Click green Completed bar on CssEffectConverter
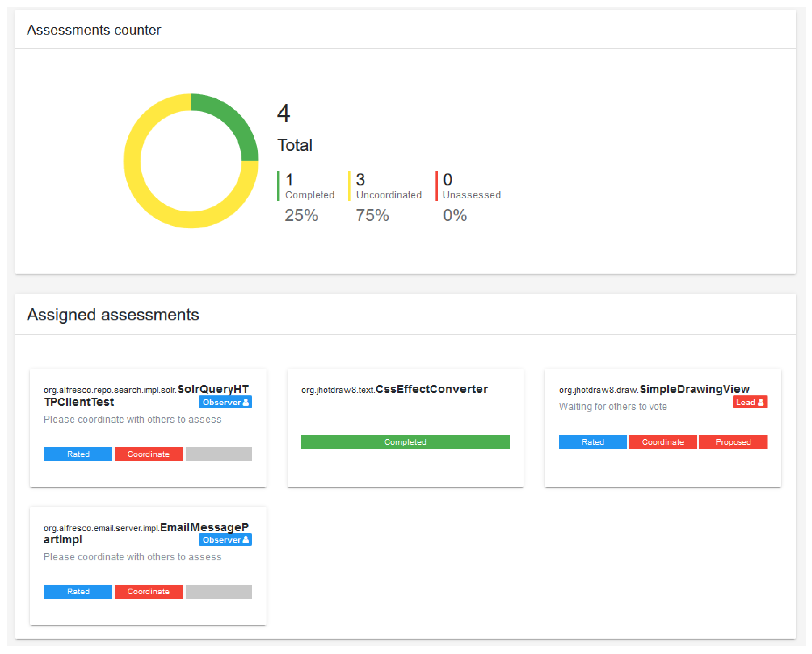The height and width of the screenshot is (654, 812). coord(405,441)
